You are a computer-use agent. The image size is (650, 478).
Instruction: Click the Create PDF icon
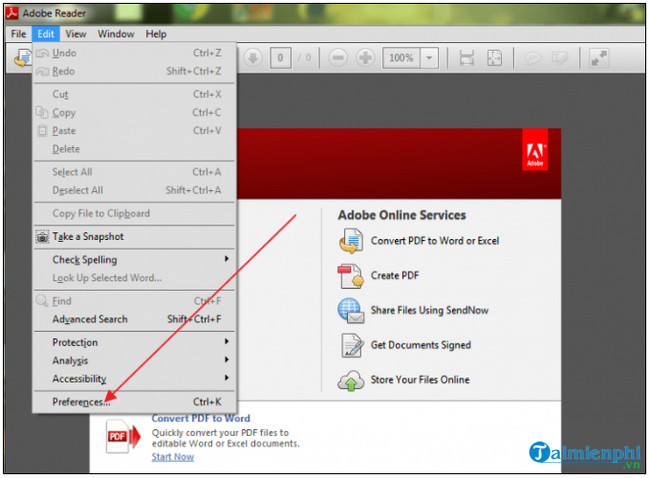click(351, 276)
